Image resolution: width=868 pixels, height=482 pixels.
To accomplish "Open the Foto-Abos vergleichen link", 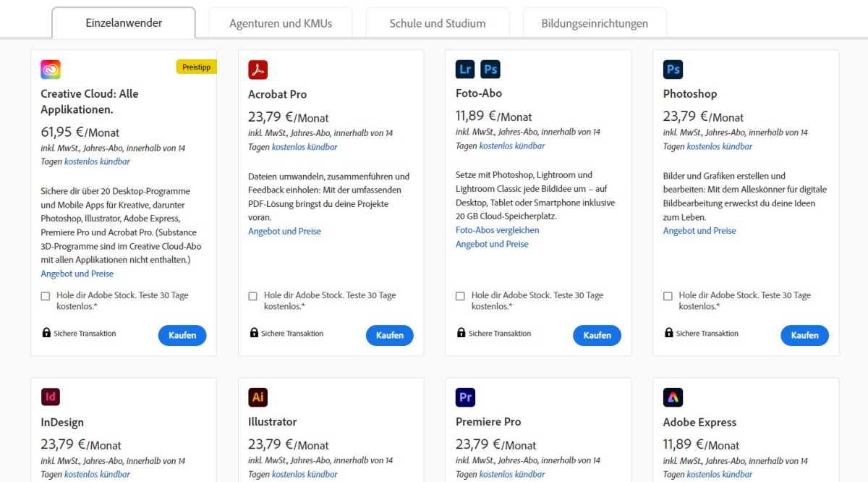I will click(498, 229).
